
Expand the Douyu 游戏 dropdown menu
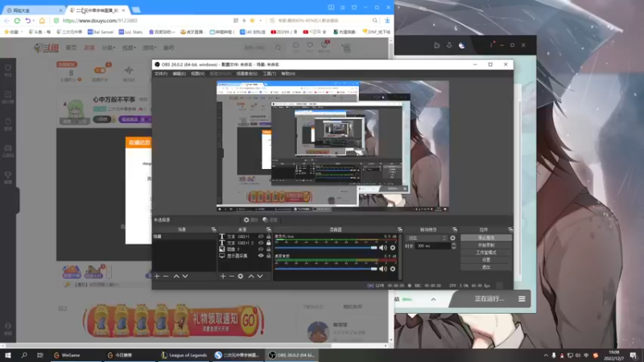pos(149,48)
